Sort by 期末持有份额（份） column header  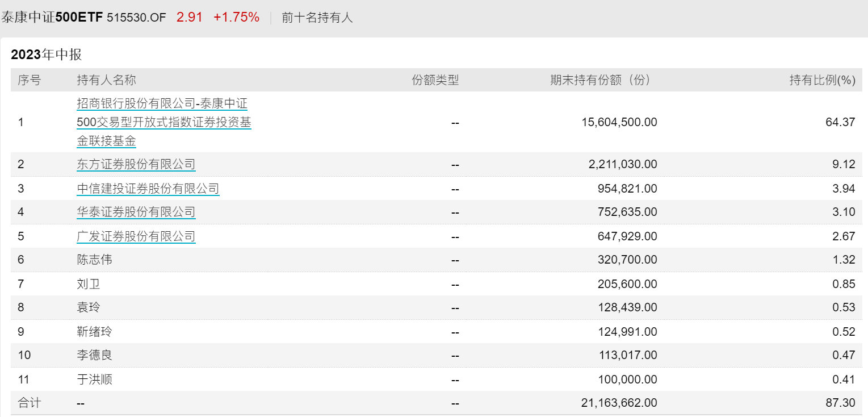point(600,80)
